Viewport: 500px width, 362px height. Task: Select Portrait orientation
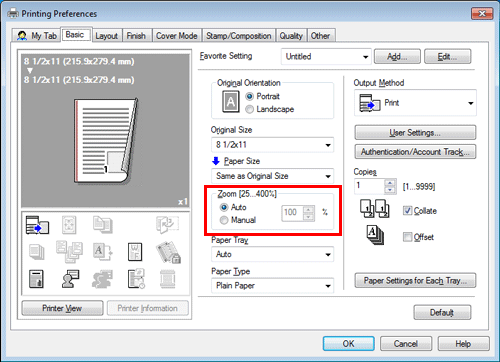(x=250, y=96)
